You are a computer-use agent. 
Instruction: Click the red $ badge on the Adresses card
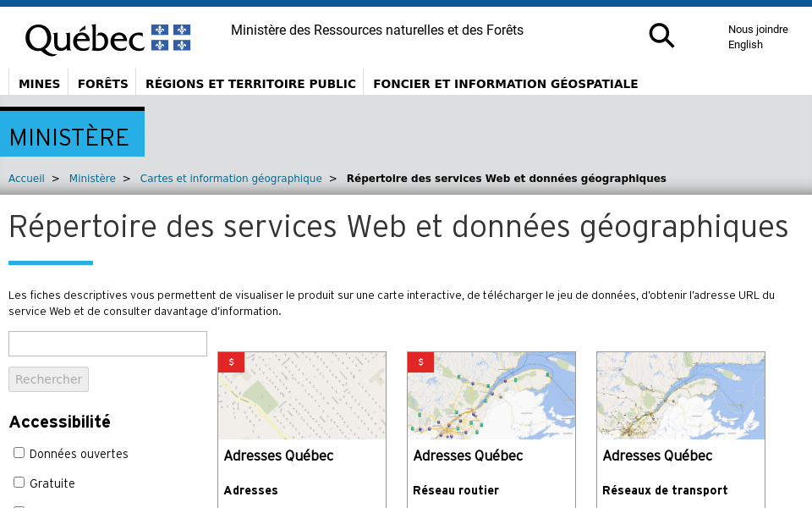coord(231,362)
